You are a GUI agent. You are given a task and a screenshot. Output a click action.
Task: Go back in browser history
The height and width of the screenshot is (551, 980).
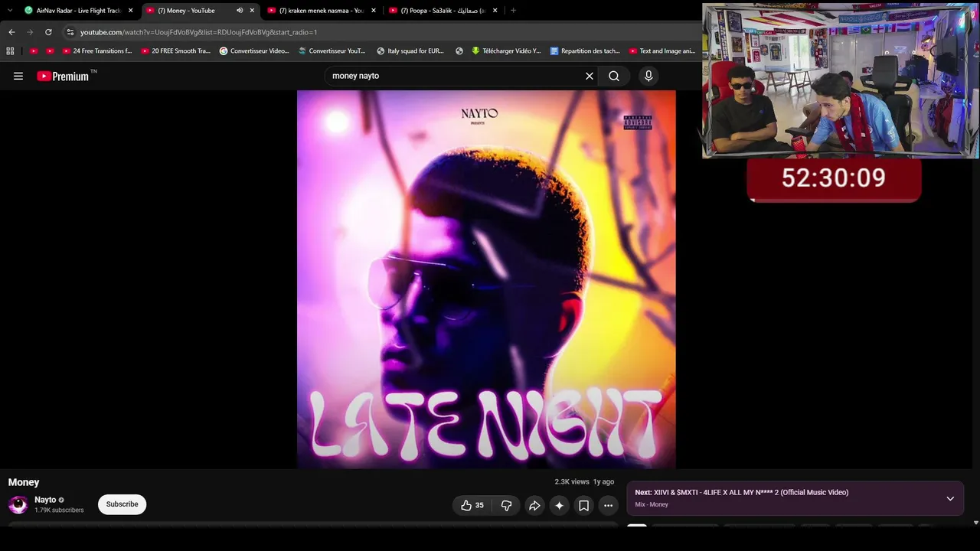[x=11, y=32]
